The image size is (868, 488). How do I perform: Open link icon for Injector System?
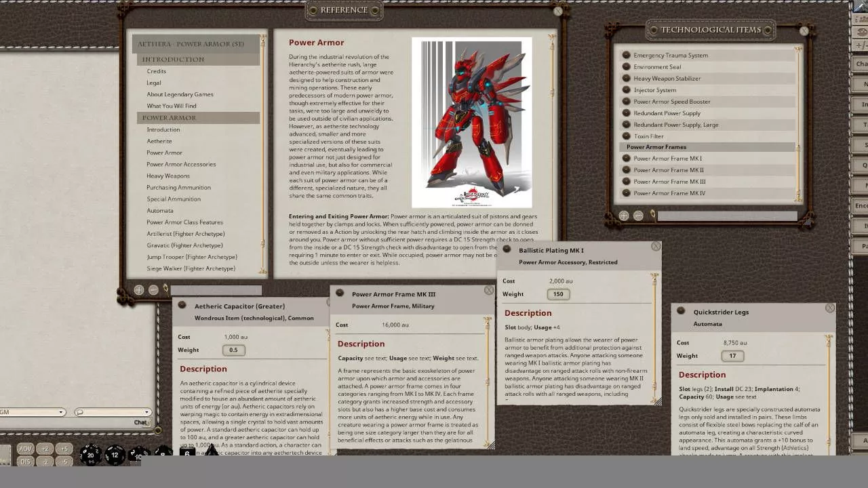626,90
